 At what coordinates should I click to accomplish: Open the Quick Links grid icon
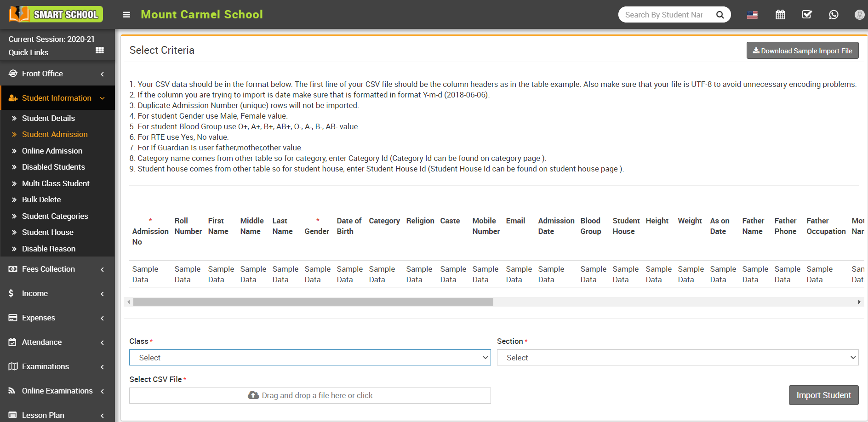99,50
